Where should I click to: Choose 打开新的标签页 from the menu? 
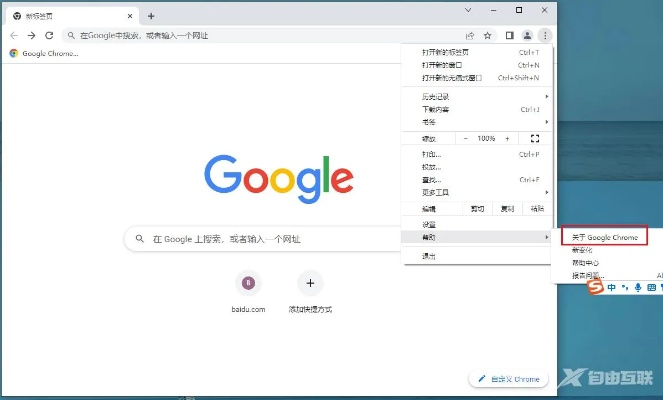coord(446,52)
